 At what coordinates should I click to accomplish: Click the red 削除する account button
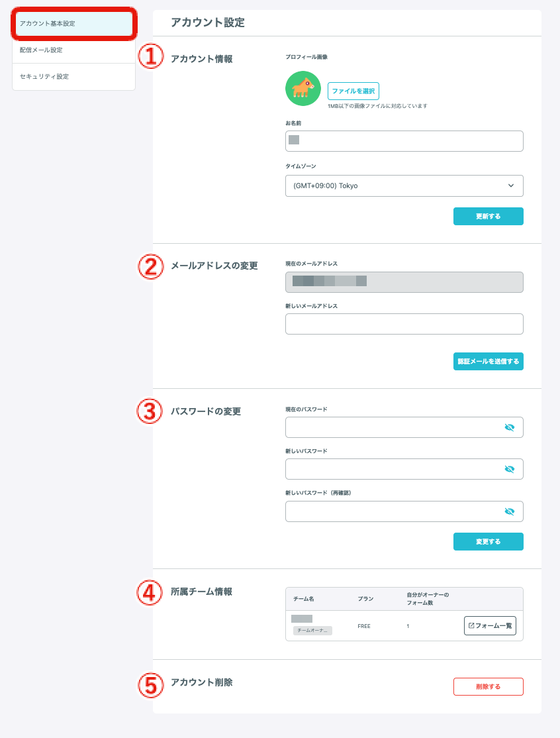488,687
